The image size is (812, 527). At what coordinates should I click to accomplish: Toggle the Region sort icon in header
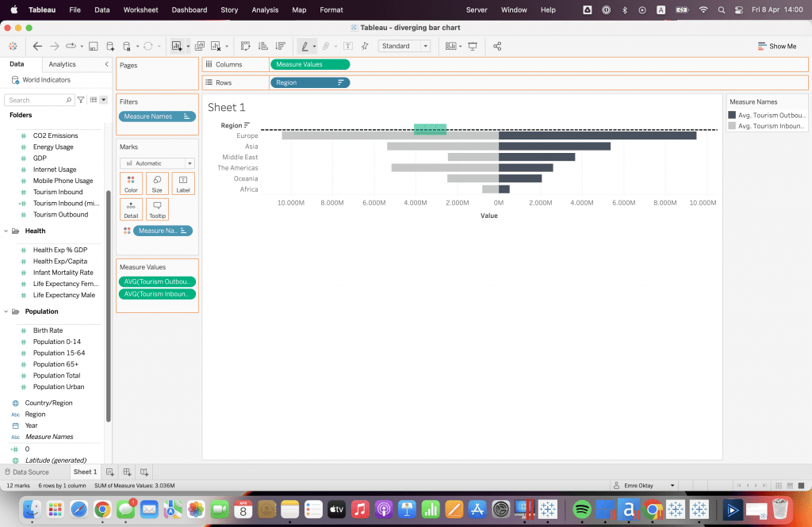click(247, 125)
